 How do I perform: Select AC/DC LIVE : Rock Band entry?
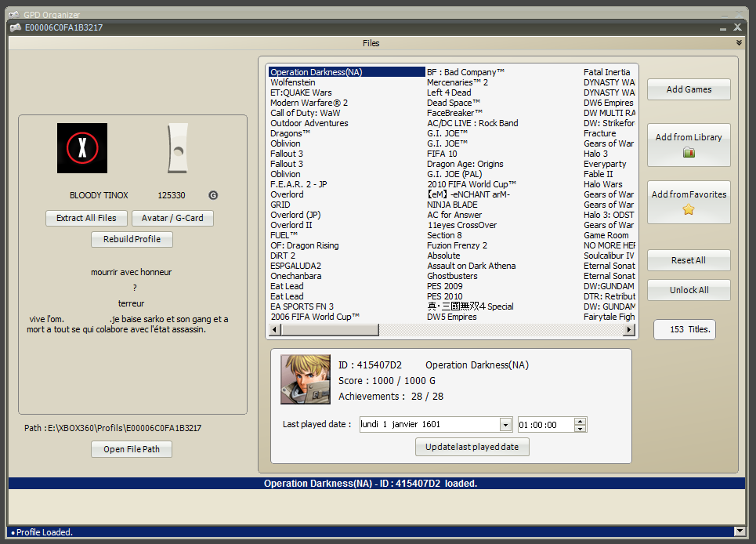coord(472,123)
